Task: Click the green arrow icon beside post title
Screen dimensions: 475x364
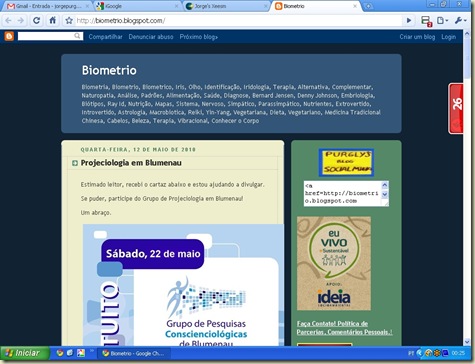Action: coord(75,163)
